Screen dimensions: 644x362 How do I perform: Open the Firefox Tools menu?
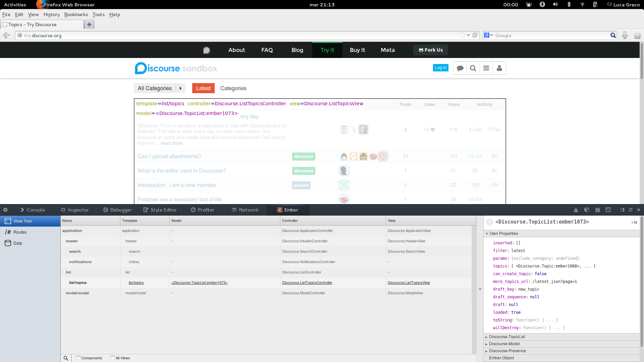tap(99, 14)
